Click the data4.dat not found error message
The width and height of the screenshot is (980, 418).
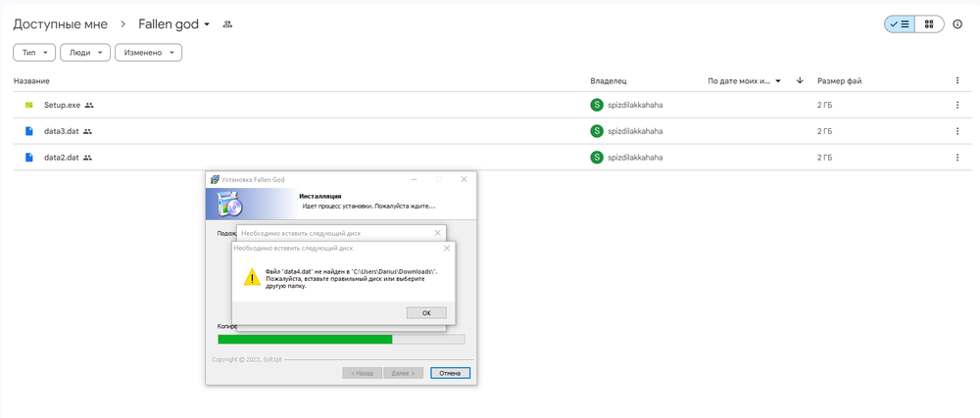click(351, 279)
